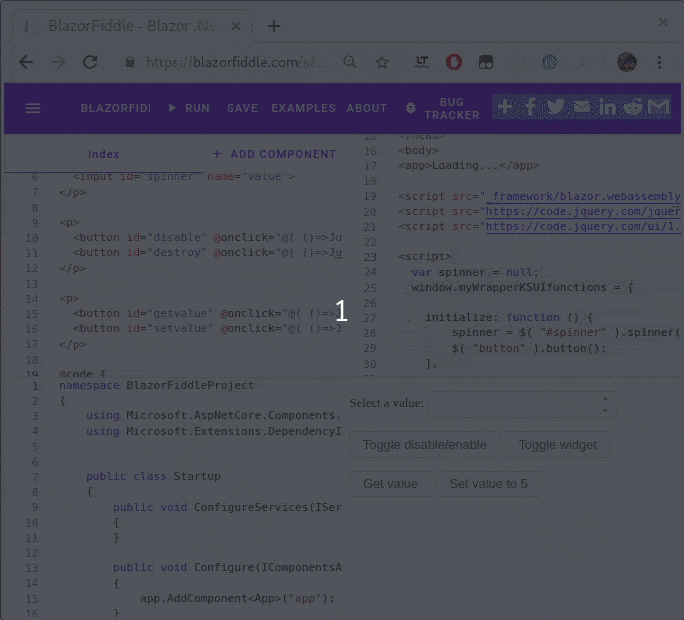Click the lock site info icon
The image size is (684, 620).
tap(130, 62)
